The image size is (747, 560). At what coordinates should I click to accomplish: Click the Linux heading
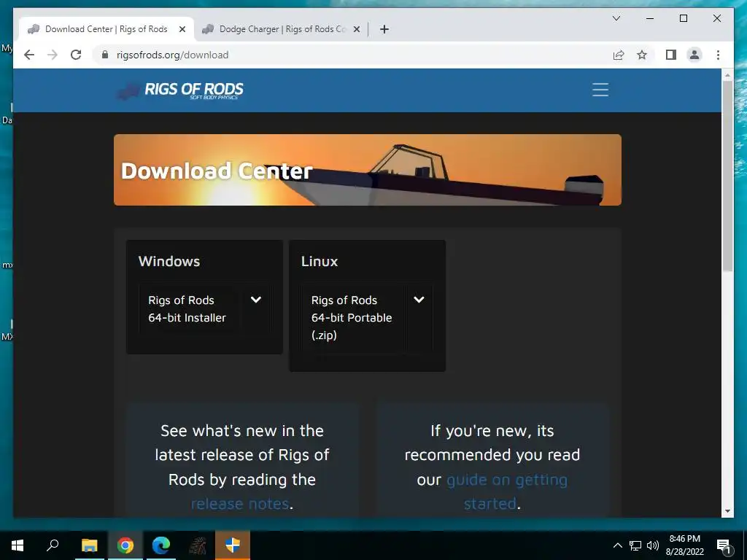[320, 261]
